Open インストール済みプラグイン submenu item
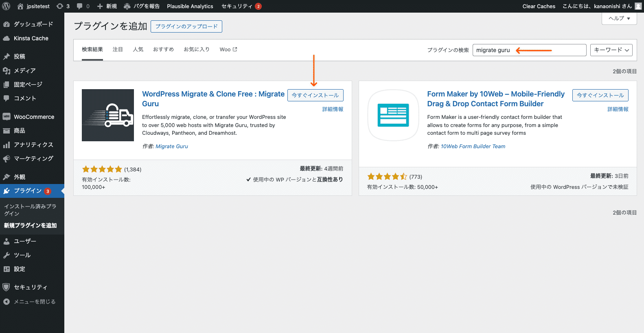The height and width of the screenshot is (333, 644). 30,210
